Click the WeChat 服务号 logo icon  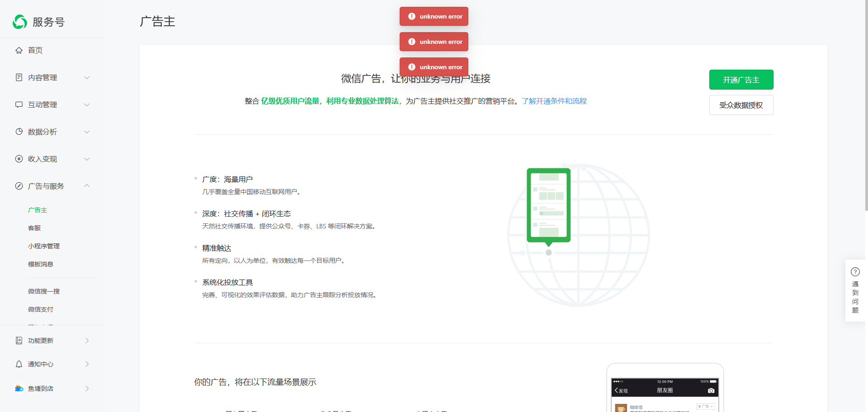point(20,22)
